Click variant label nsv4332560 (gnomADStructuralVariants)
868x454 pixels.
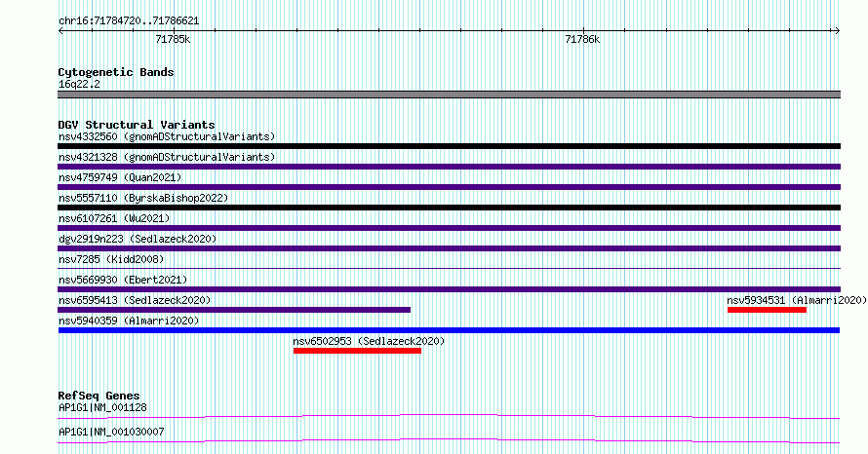(167, 136)
